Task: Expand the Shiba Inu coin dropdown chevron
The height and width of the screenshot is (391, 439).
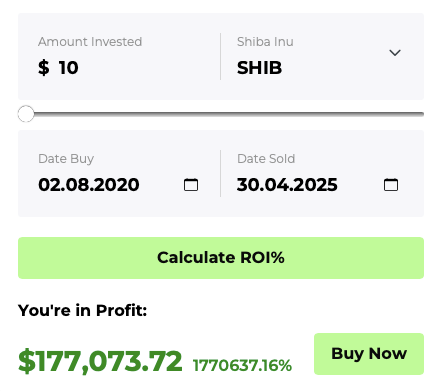Action: coord(395,53)
